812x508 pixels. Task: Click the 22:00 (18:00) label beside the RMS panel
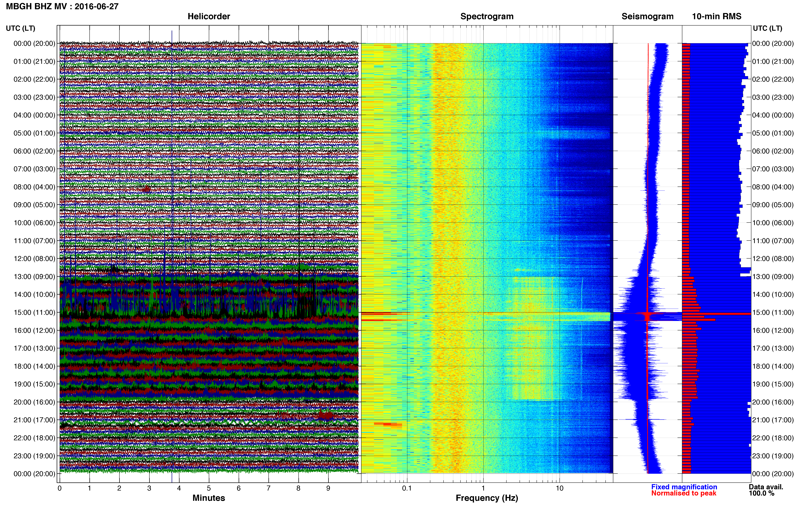coord(773,438)
